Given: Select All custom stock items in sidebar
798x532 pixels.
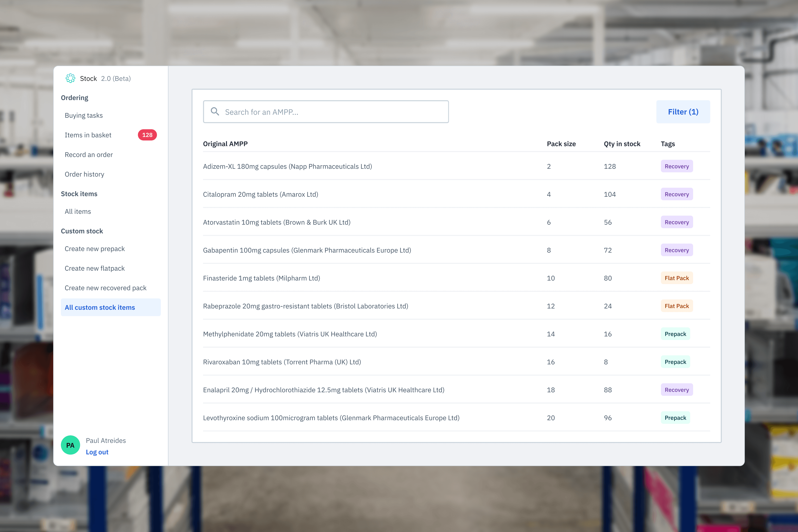Looking at the screenshot, I should [100, 307].
